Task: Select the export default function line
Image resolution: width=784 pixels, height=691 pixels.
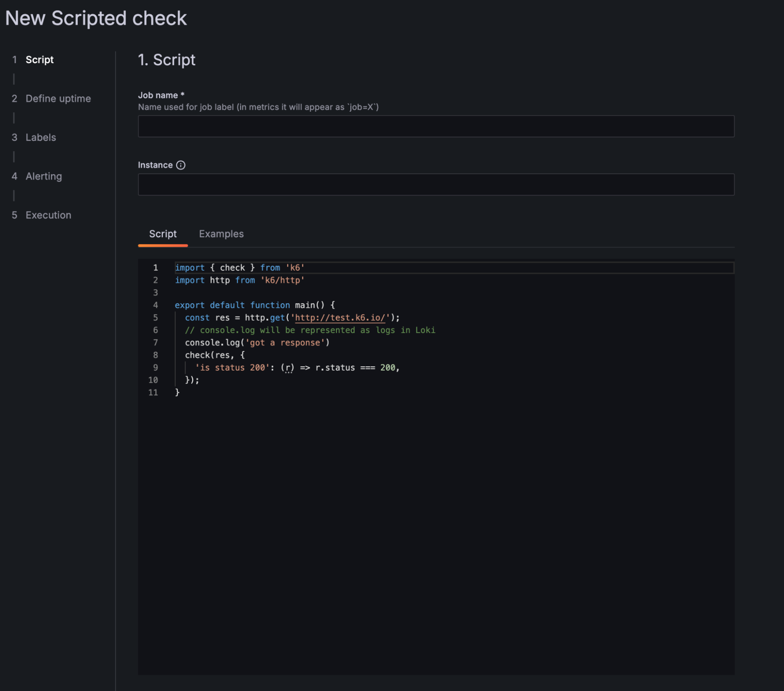Action: (x=255, y=305)
